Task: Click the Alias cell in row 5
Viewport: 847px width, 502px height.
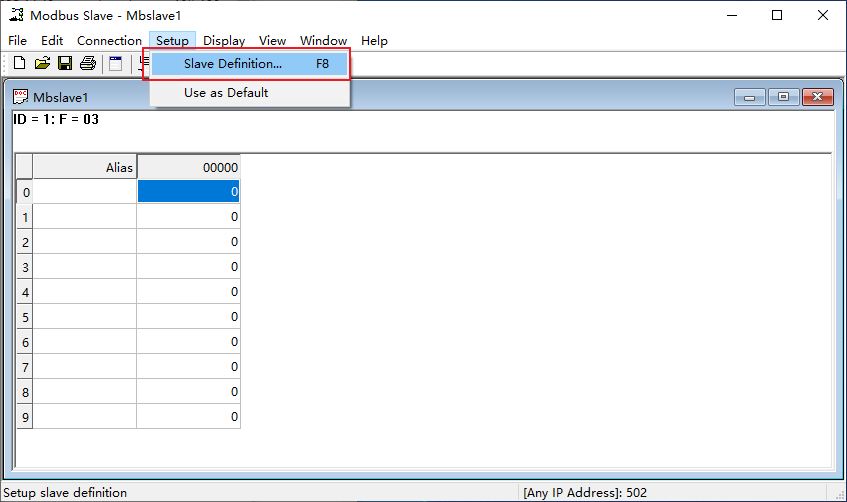Action: 85,317
